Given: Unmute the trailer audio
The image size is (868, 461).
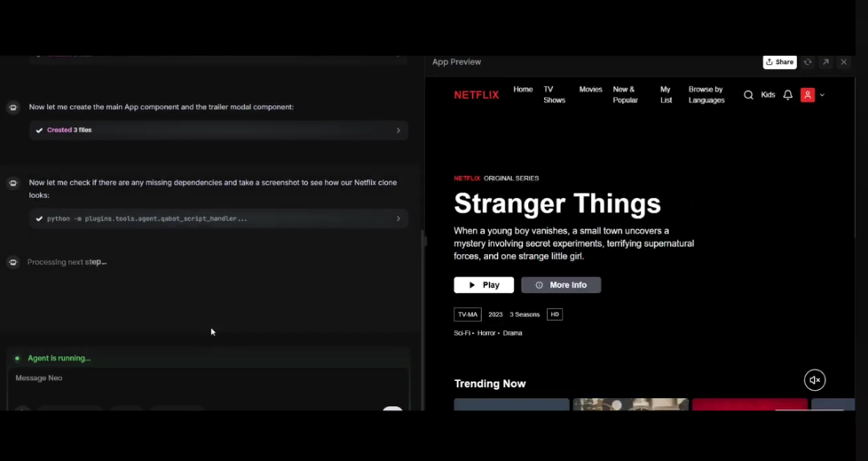Looking at the screenshot, I should pos(814,380).
